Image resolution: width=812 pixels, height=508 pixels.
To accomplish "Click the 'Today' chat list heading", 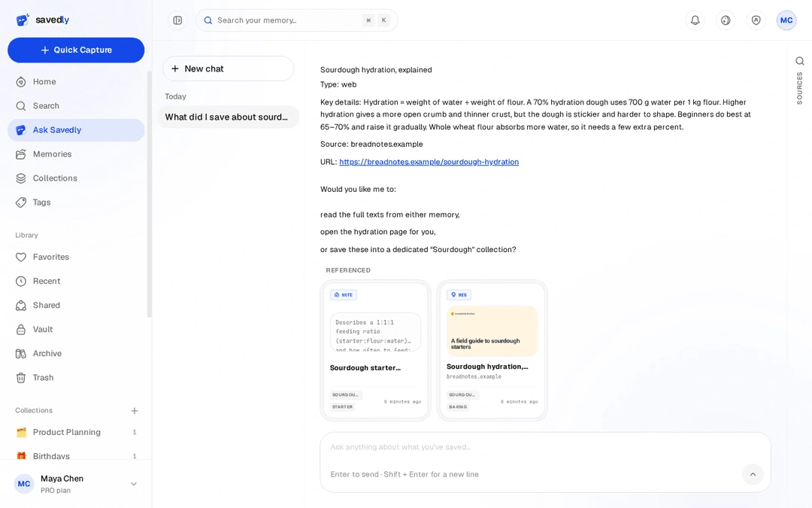I will click(x=175, y=96).
